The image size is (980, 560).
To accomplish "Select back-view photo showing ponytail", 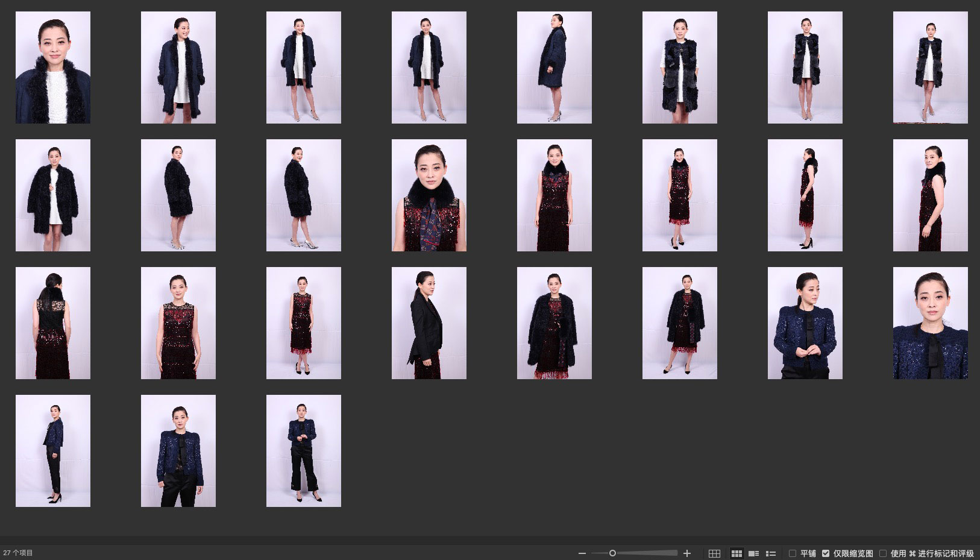I will [x=53, y=323].
